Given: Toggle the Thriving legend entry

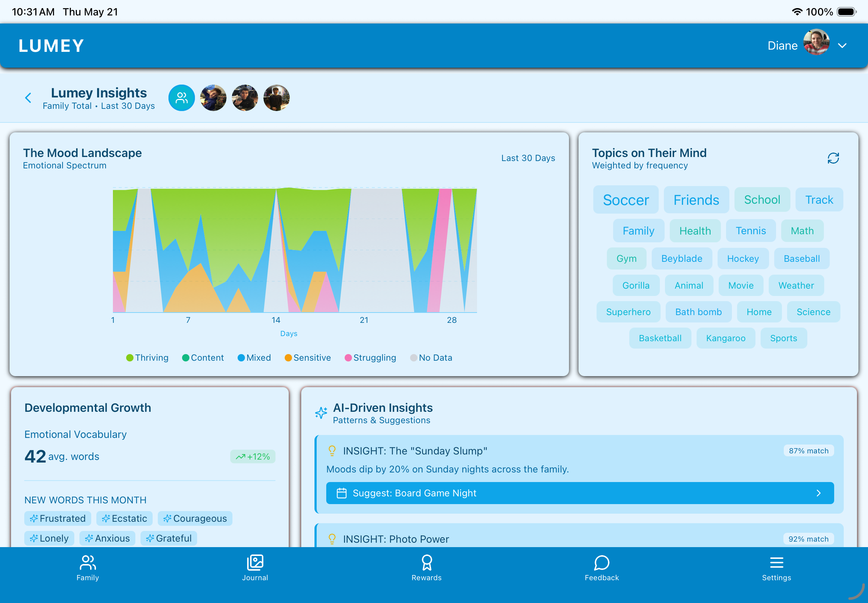Looking at the screenshot, I should coord(147,358).
